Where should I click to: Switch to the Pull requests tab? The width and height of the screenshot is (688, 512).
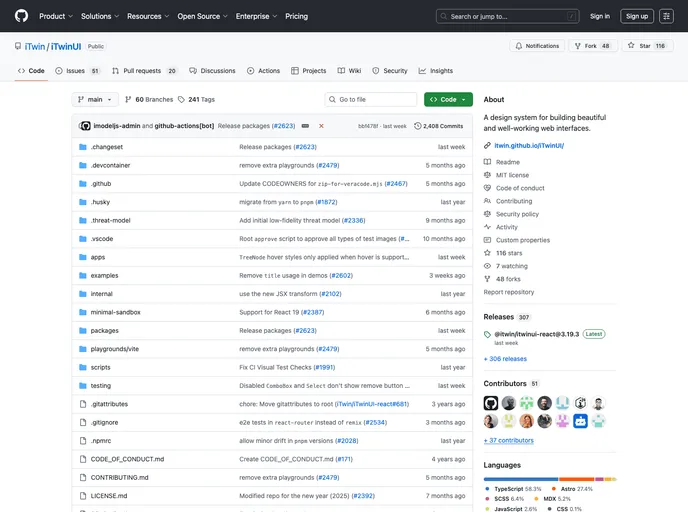tap(144, 71)
